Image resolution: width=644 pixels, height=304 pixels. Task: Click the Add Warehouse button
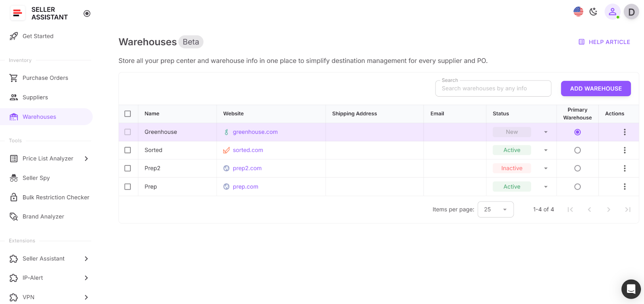click(x=596, y=89)
